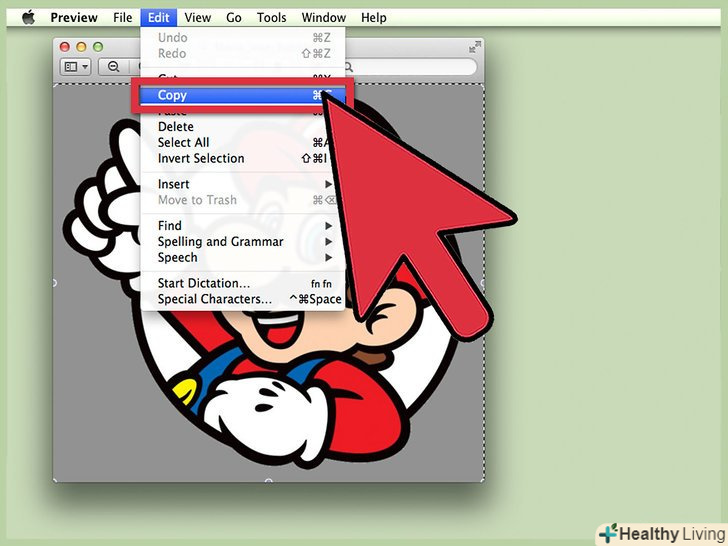Choose Delete from the Edit menu
The image size is (728, 546).
tap(242, 126)
